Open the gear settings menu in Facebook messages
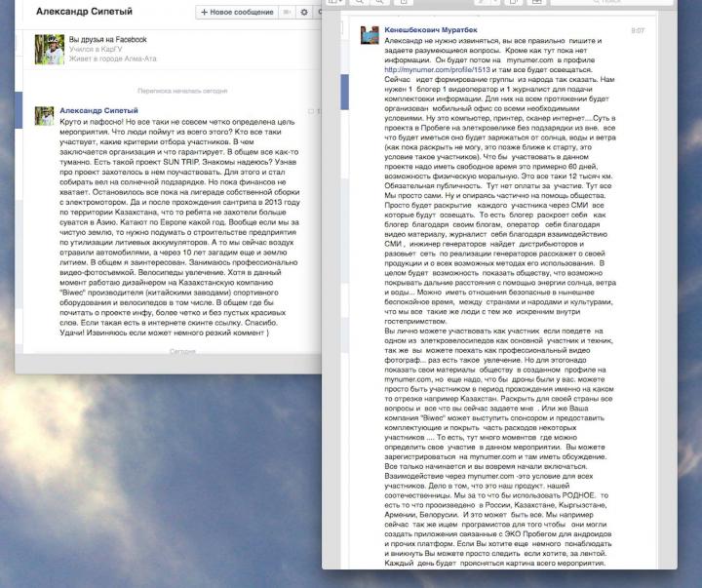Viewport: 702px width, 588px height. [304, 12]
